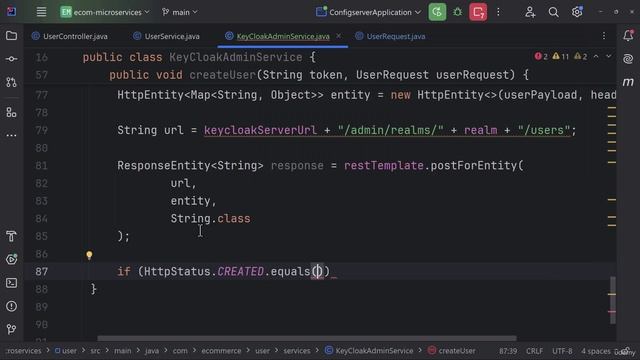The height and width of the screenshot is (360, 640).
Task: Open line and column 87:39 indicator
Action: point(508,351)
